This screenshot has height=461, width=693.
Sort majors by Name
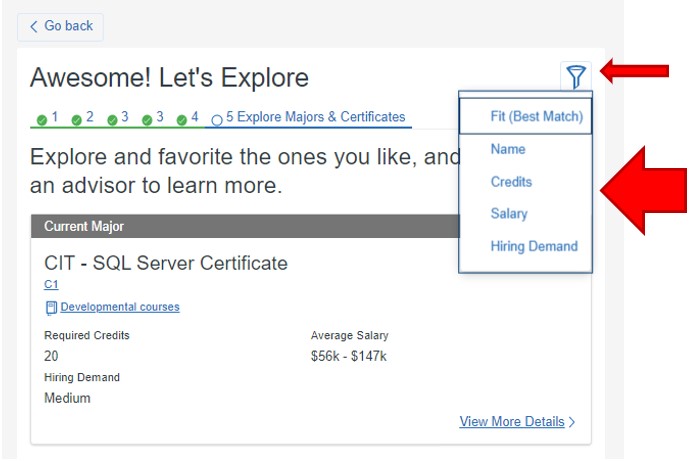[508, 149]
